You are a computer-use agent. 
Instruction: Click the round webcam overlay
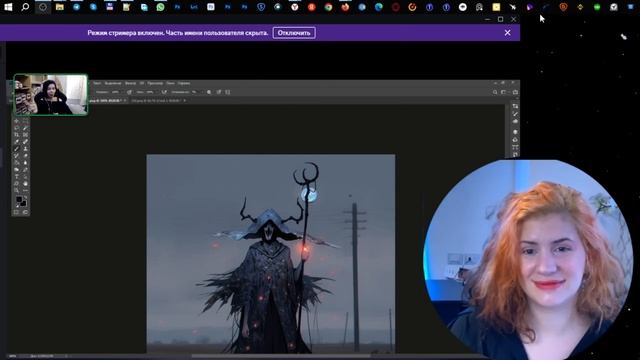click(527, 260)
